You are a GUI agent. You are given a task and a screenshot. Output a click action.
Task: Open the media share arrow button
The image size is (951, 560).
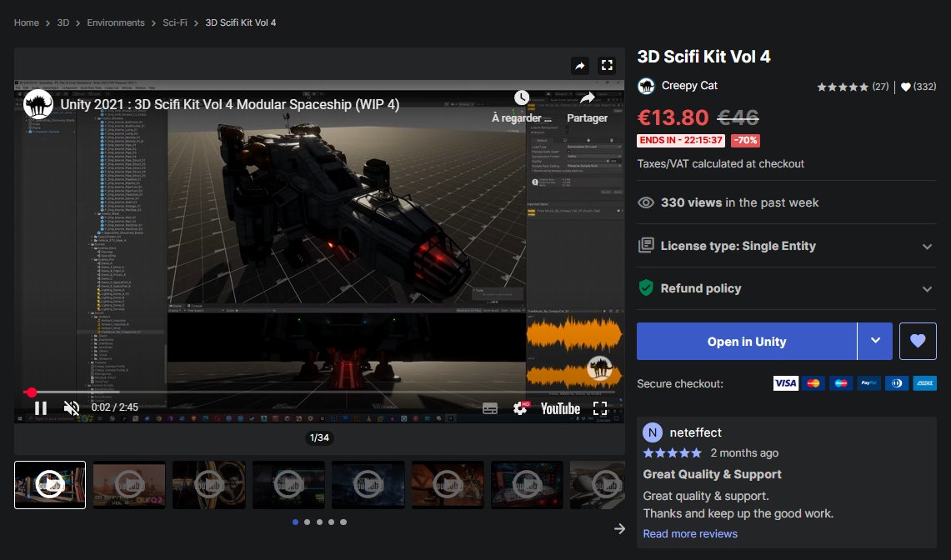coord(580,66)
